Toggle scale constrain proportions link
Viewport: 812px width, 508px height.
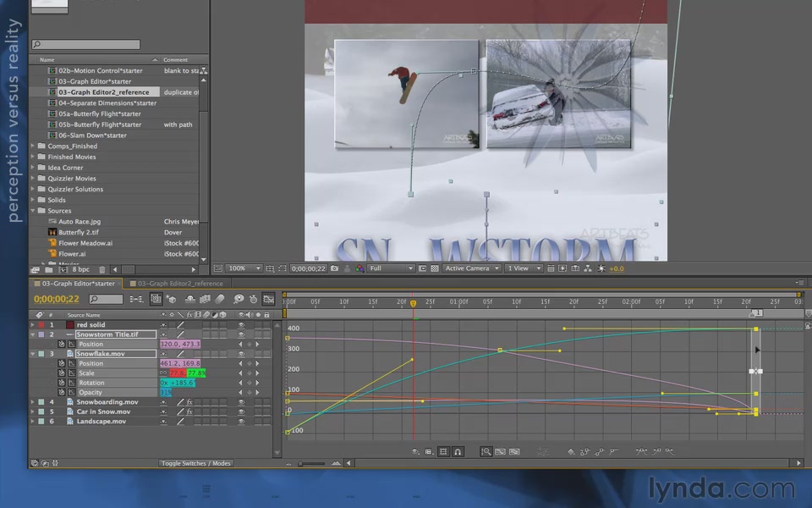click(163, 373)
